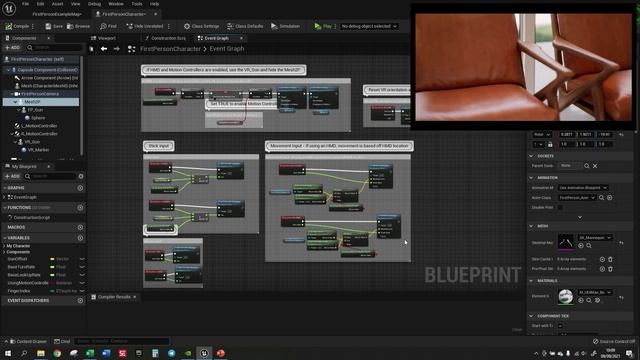Toggle Start with Tick Enabled checkbox
Screen dimensions: 640x360
click(560, 326)
